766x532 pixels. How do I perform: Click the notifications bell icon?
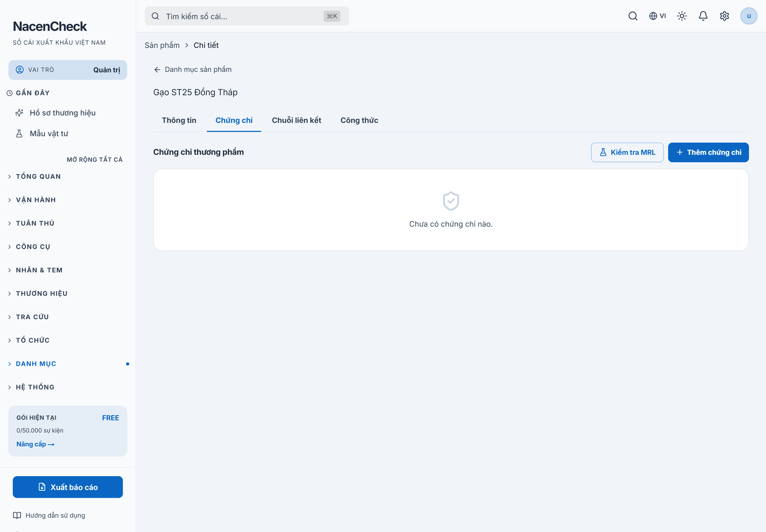click(x=703, y=16)
